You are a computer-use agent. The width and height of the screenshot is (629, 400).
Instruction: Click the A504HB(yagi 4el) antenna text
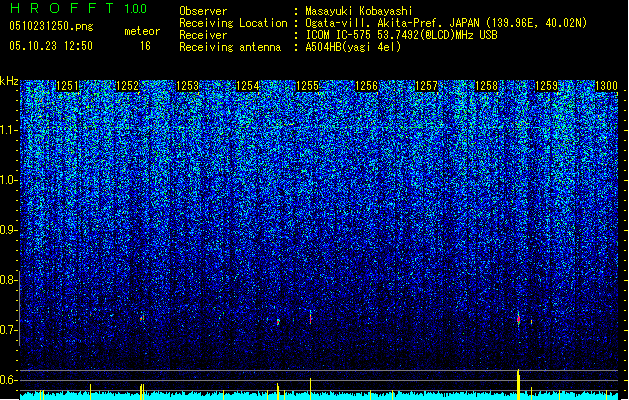(353, 47)
